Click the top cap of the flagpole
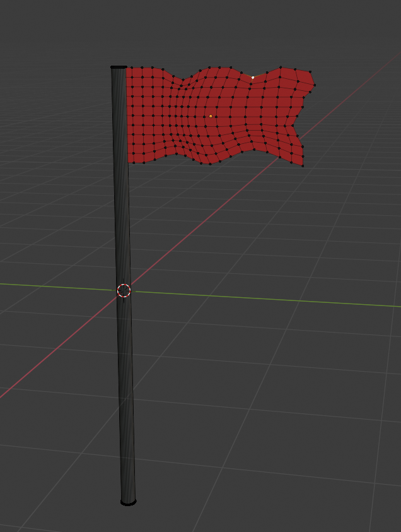Viewport: 401px width, 532px height. [119, 67]
